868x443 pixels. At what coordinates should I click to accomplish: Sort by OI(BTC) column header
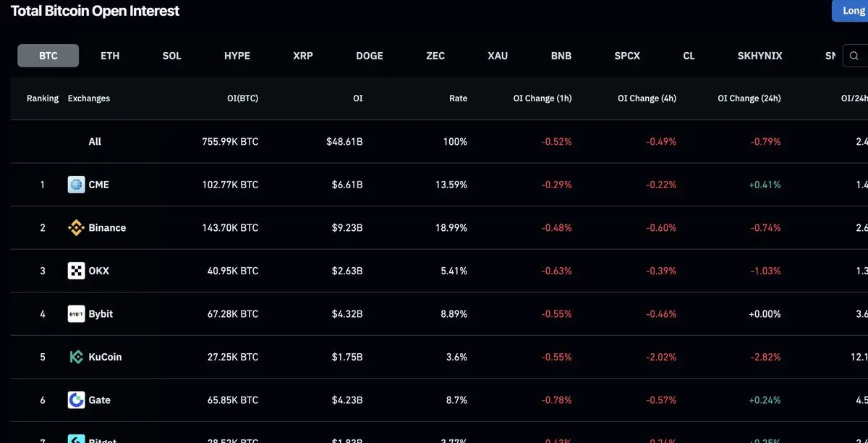pyautogui.click(x=242, y=98)
